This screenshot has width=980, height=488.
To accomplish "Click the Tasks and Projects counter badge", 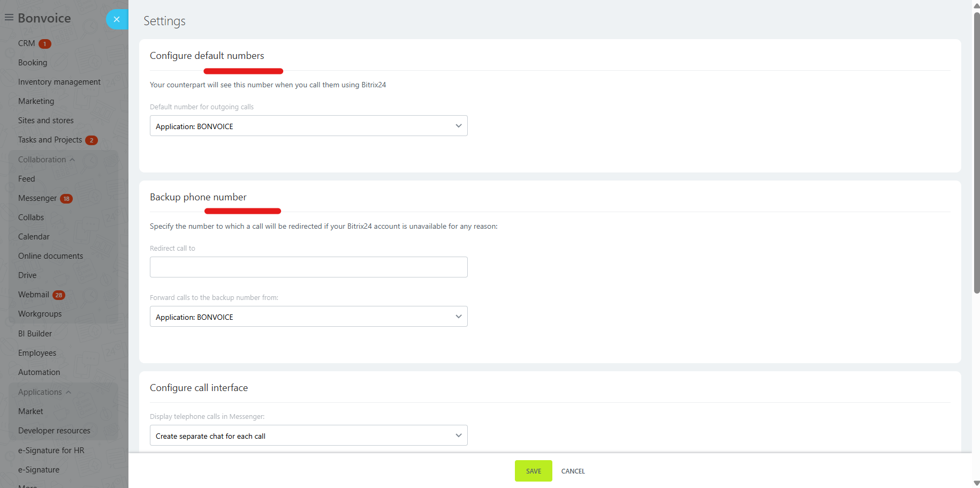I will 92,140.
